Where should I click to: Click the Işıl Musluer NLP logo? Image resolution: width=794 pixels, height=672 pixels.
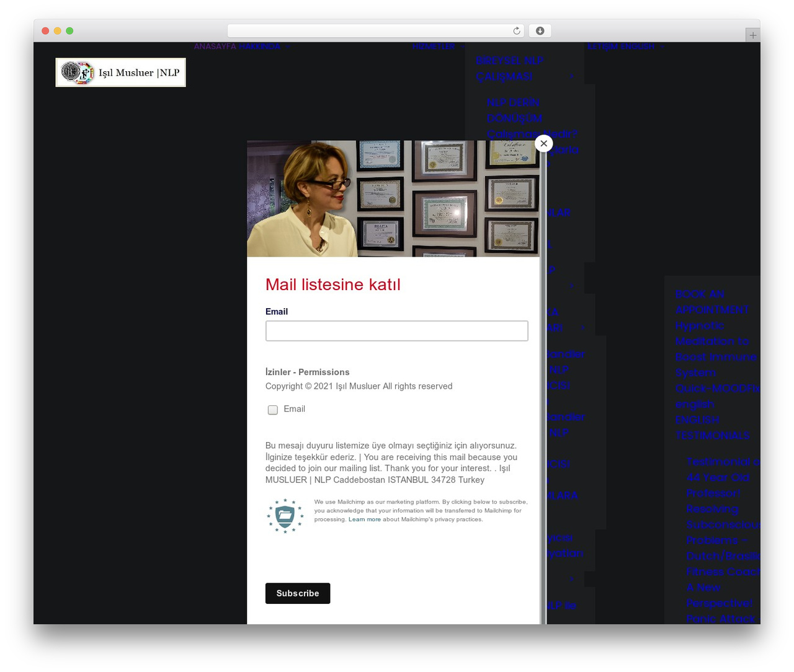coord(121,73)
